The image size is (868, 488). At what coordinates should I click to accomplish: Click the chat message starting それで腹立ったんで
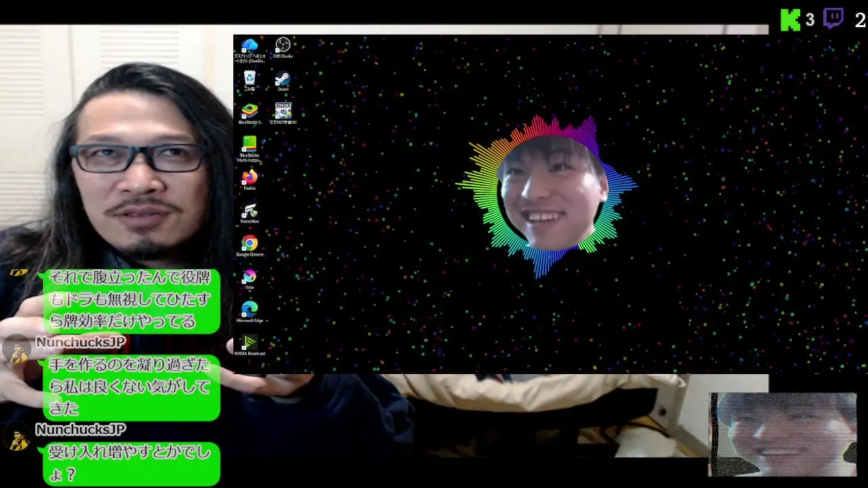[131, 300]
